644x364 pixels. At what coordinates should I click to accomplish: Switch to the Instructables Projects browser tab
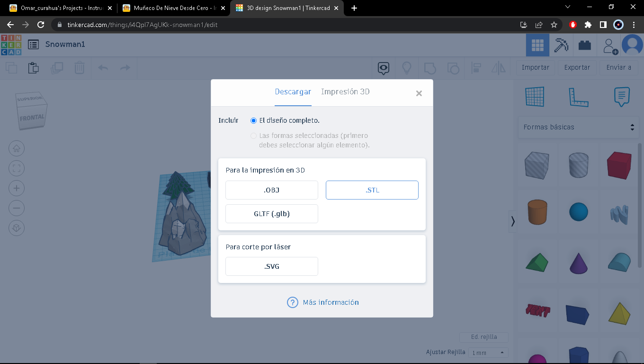tap(60, 8)
